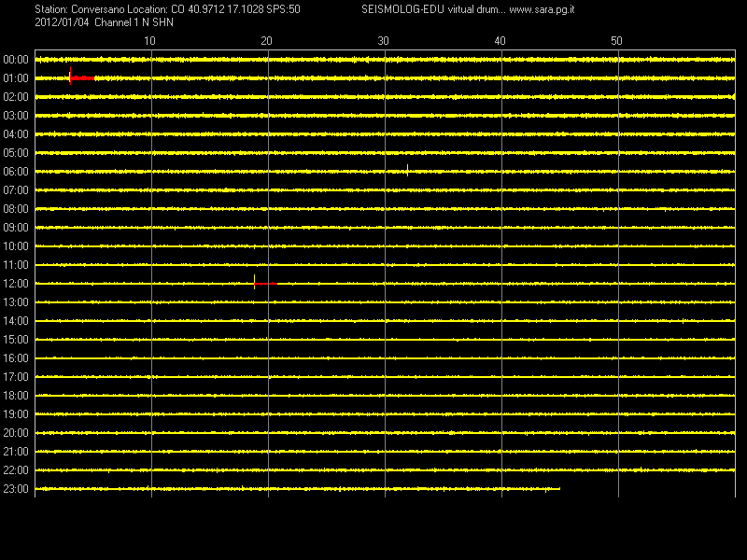Click the 30 minute axis label
Image resolution: width=747 pixels, height=560 pixels.
(x=383, y=41)
